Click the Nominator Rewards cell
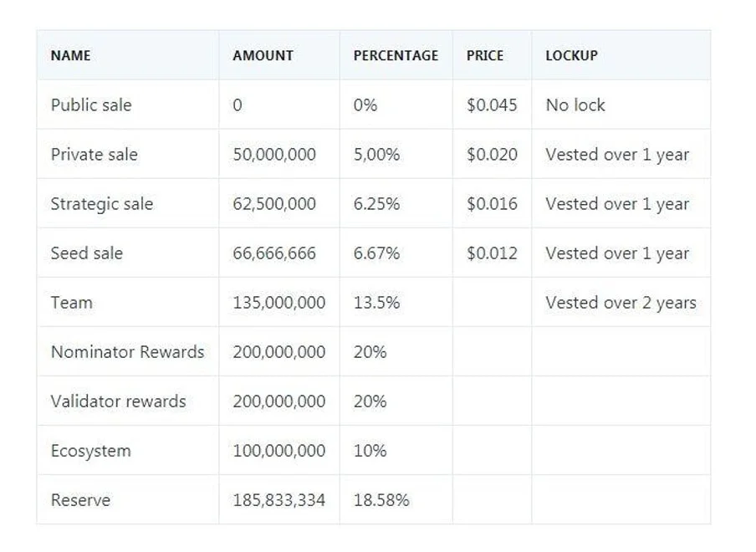 [x=127, y=351]
